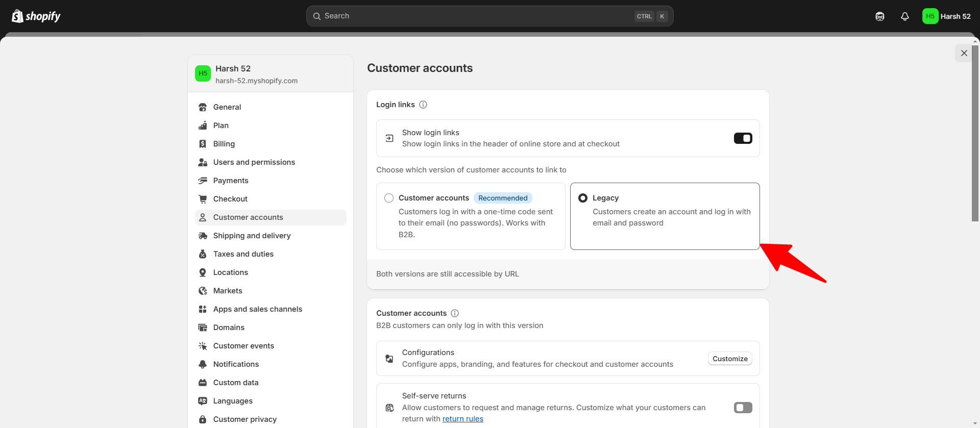
Task: Select the Legacy accounts radio button
Action: [x=583, y=198]
